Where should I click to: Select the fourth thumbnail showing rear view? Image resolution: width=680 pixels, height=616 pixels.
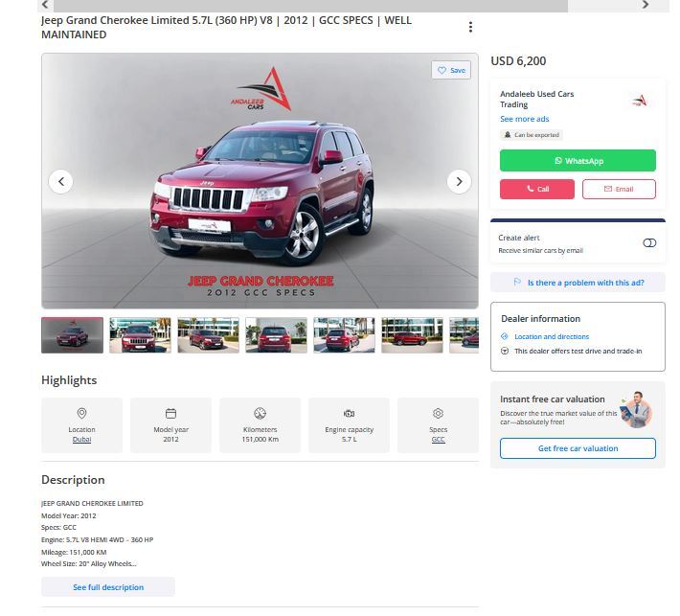(x=276, y=335)
